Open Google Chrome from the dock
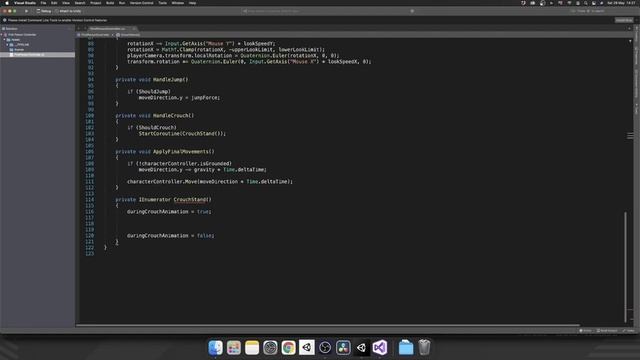The image size is (640, 360). (289, 348)
